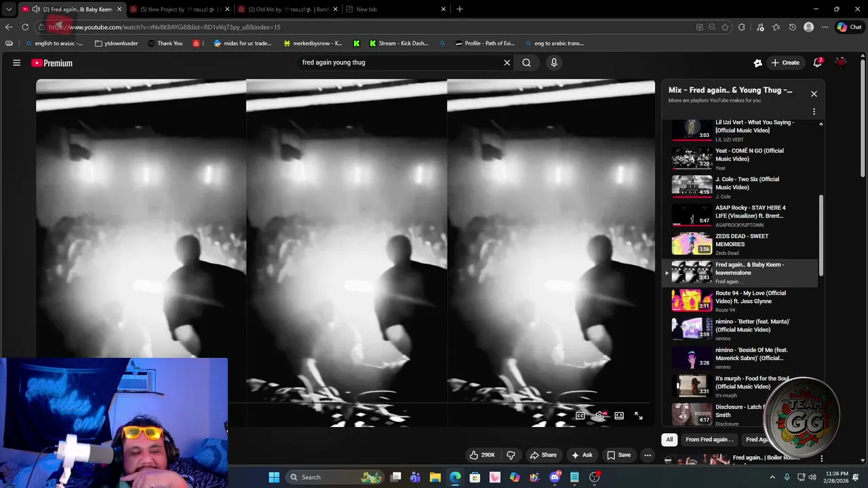Open video player settings gear
868x488 pixels.
click(600, 415)
